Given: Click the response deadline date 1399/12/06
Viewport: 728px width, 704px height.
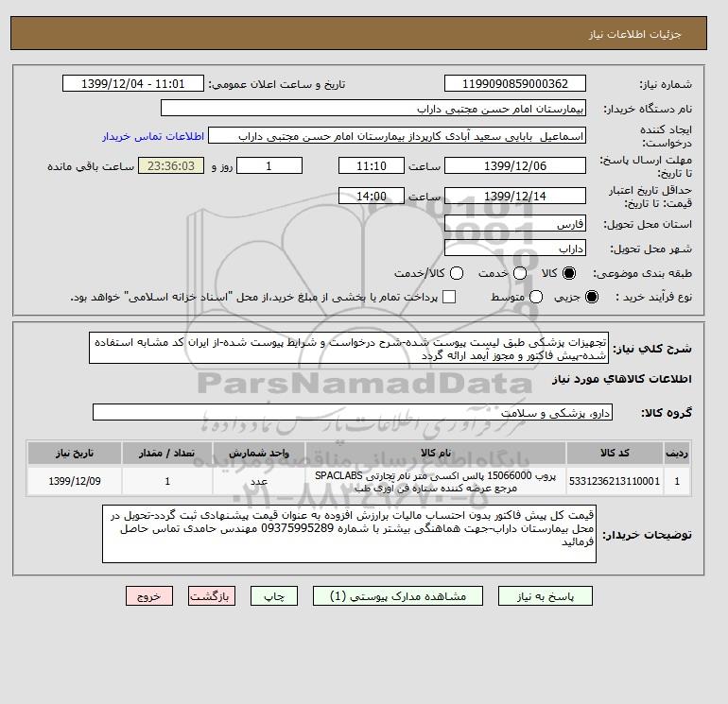Looking at the screenshot, I should [x=515, y=165].
